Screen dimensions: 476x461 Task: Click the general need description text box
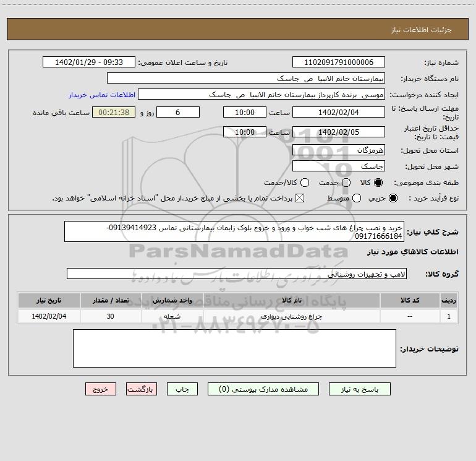pos(234,231)
